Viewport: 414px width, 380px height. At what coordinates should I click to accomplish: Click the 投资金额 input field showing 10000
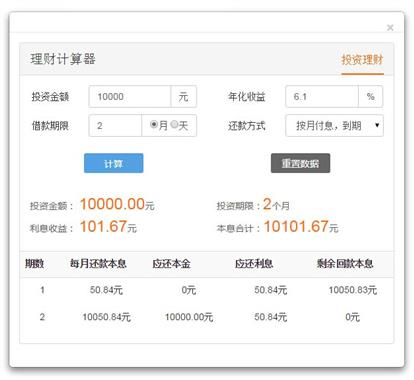[130, 97]
